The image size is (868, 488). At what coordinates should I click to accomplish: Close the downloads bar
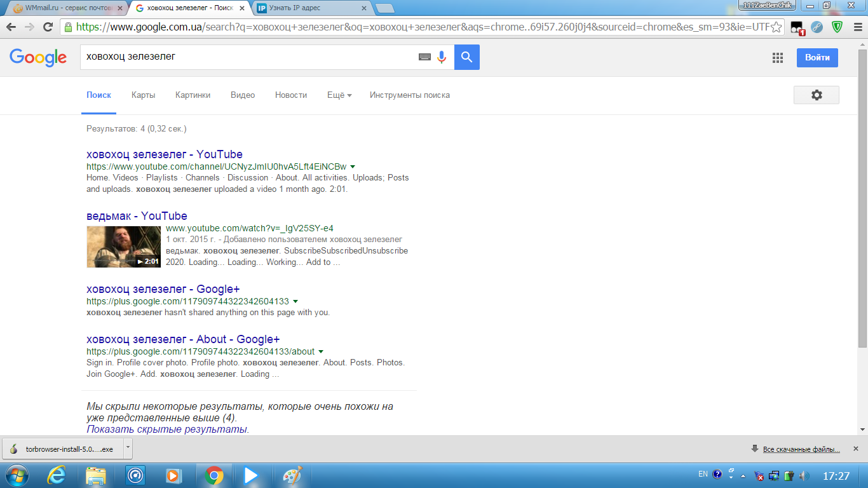coord(855,449)
